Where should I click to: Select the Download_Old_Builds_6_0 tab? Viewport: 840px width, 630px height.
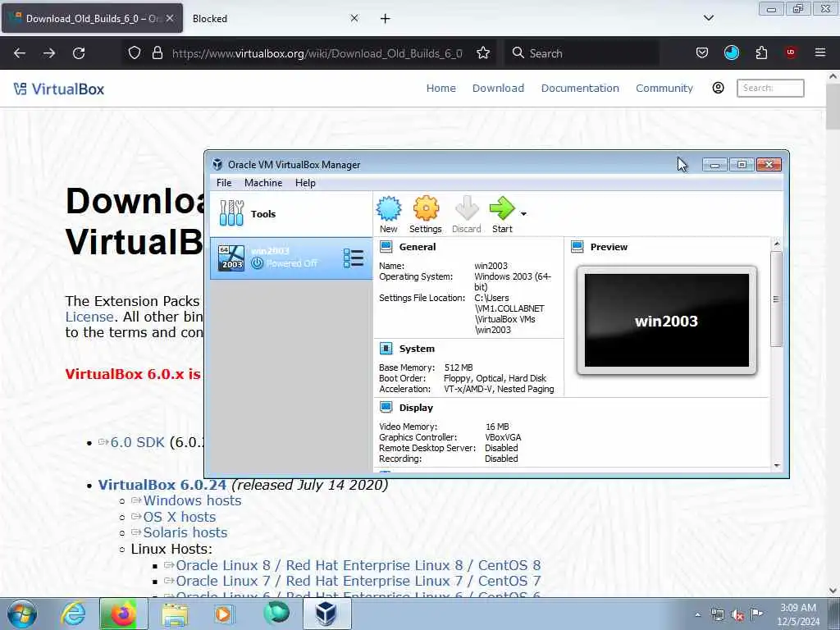(92, 18)
